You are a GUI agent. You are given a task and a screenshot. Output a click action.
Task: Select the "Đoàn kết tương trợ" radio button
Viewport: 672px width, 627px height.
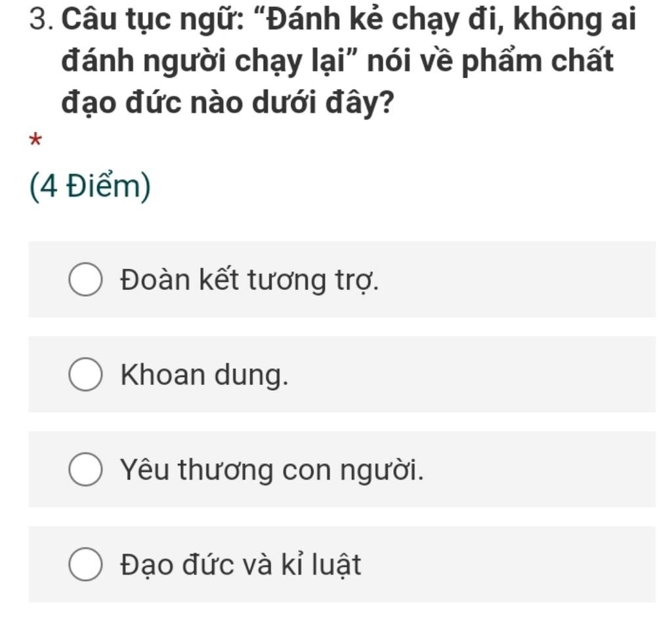(x=85, y=280)
